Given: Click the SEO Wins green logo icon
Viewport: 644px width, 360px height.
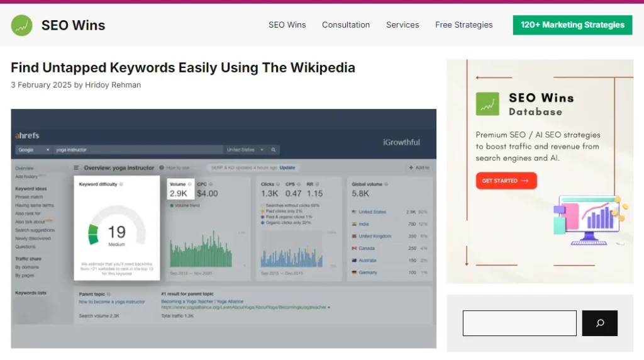Looking at the screenshot, I should (22, 25).
